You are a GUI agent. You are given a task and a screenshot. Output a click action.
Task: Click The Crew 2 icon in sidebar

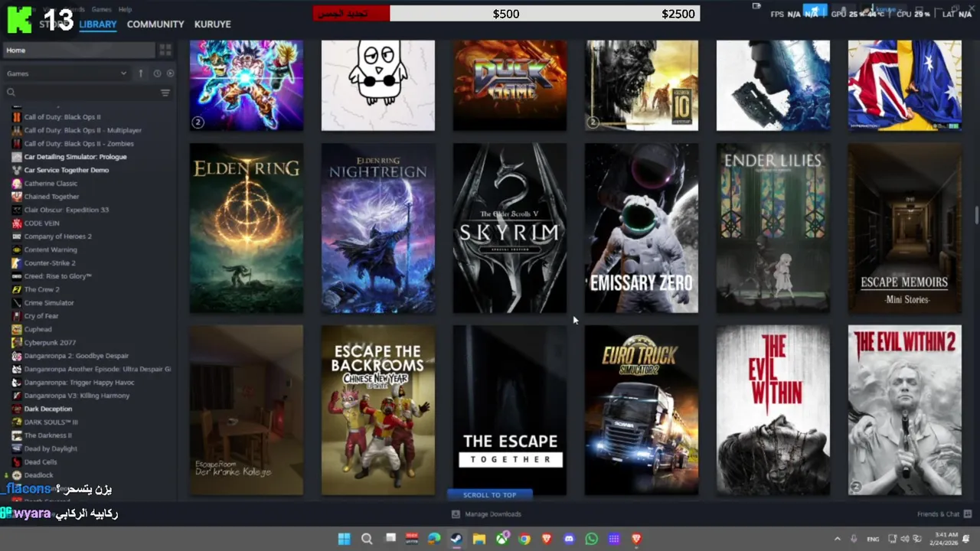point(17,289)
